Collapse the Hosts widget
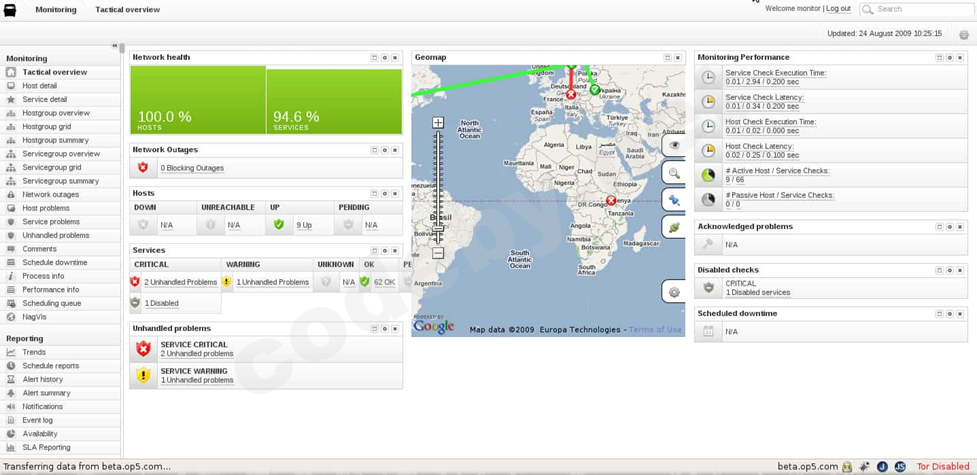 (x=374, y=194)
